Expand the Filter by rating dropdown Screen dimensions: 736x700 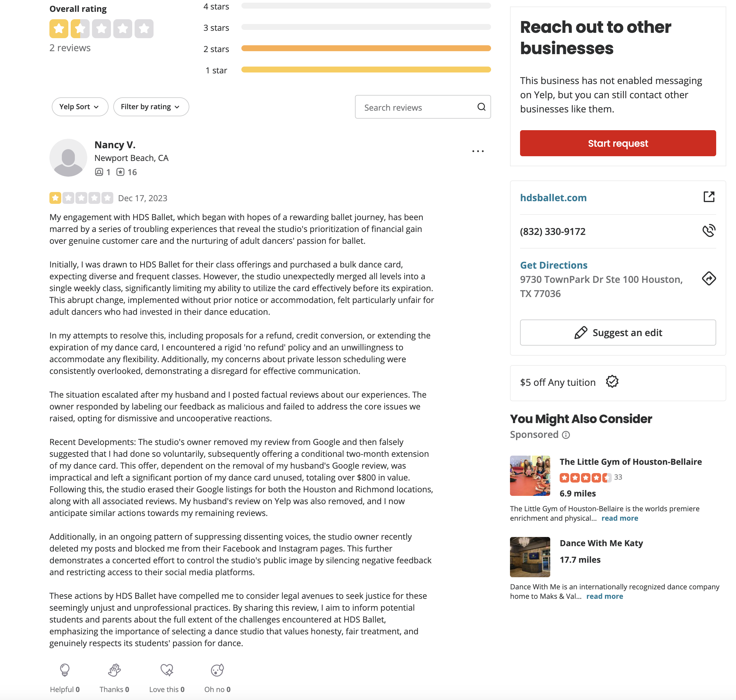click(x=150, y=107)
